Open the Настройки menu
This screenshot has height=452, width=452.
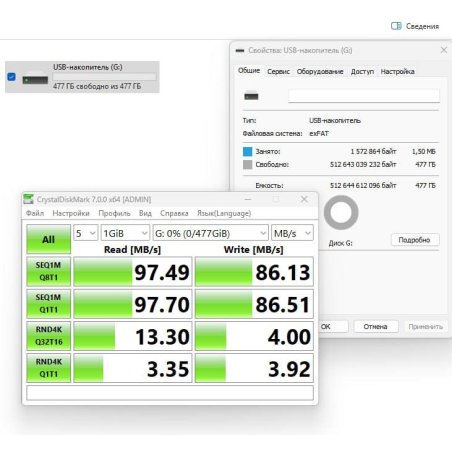pyautogui.click(x=71, y=213)
